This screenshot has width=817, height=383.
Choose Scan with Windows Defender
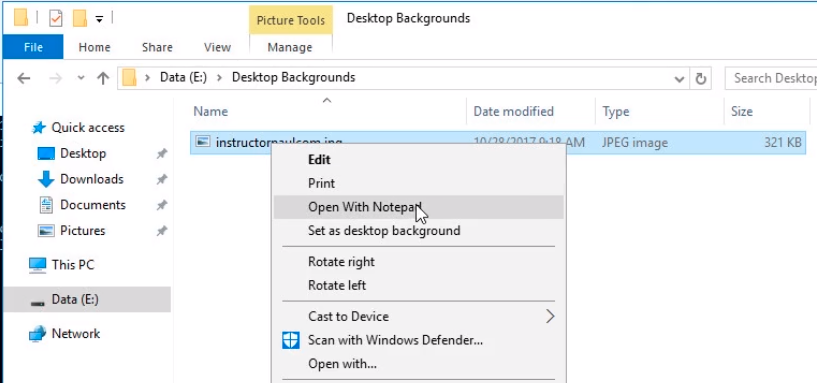click(418, 340)
